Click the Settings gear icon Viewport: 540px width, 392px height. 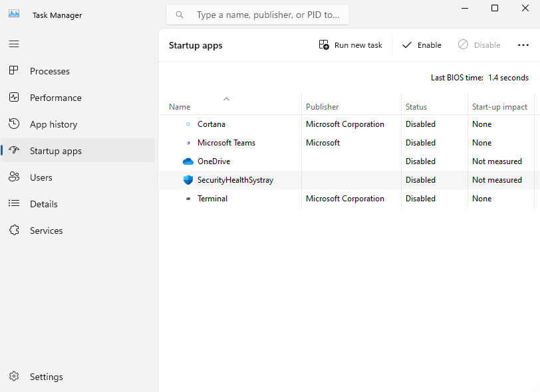click(x=14, y=377)
